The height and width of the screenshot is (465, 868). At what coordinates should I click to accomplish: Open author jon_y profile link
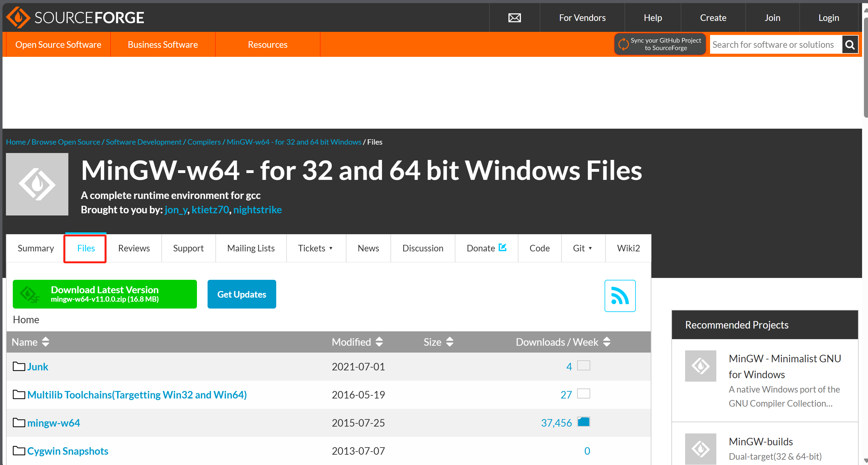[176, 210]
